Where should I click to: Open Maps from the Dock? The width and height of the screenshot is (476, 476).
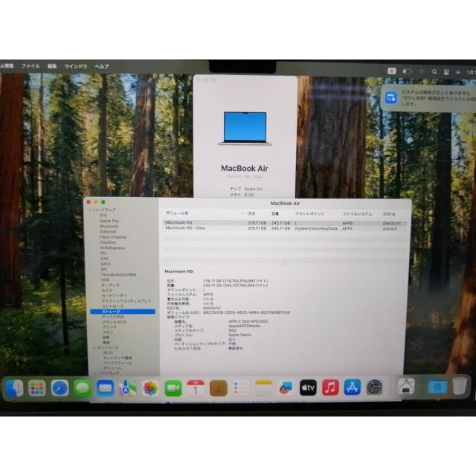click(x=127, y=388)
